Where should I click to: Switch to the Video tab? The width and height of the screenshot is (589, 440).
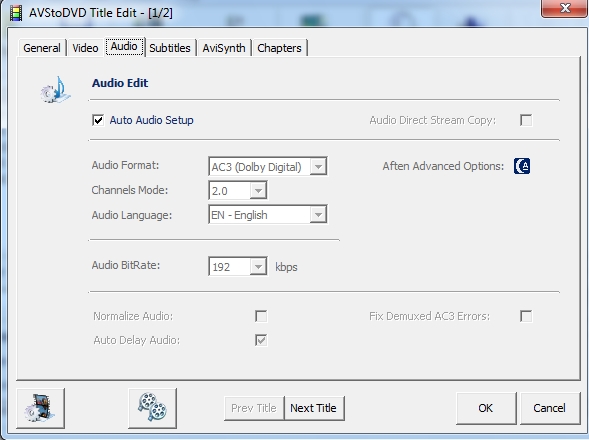[85, 48]
